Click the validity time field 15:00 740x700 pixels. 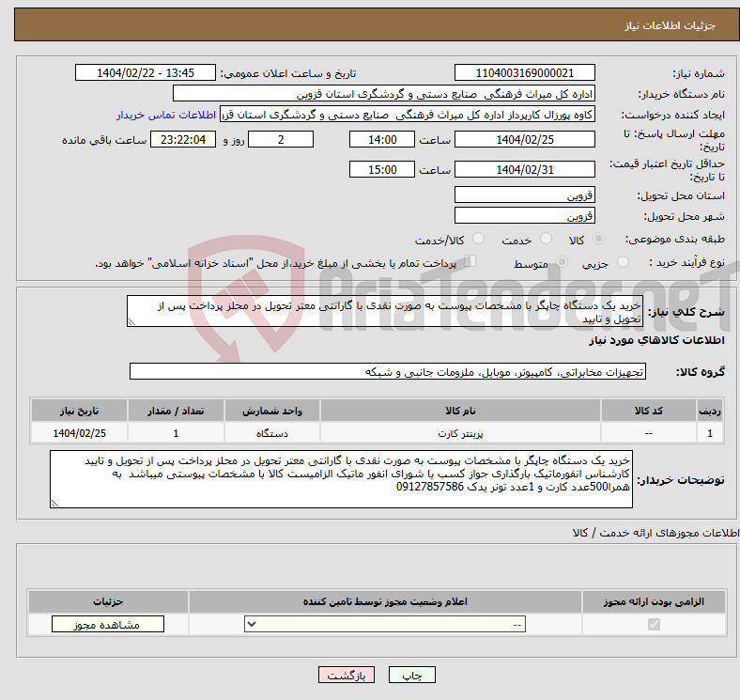coord(382,169)
